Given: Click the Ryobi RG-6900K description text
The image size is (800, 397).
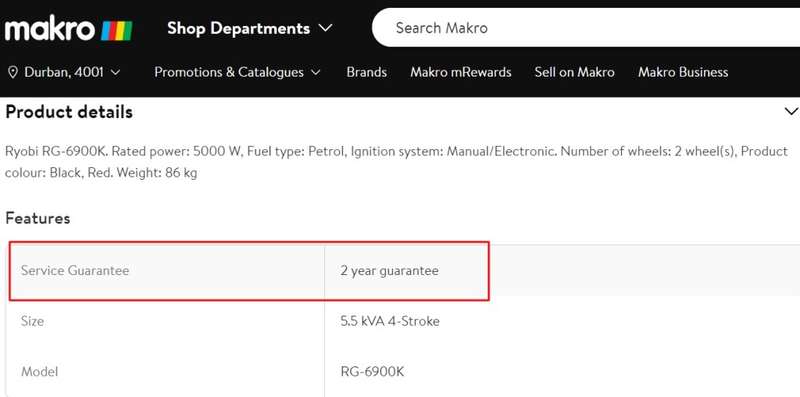Looking at the screenshot, I should click(x=396, y=162).
